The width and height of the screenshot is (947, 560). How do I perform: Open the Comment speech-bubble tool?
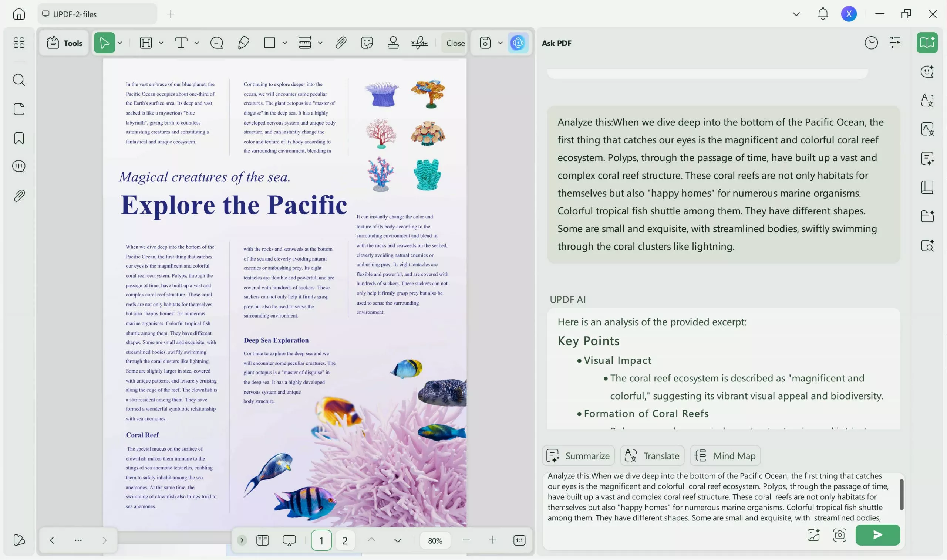tap(216, 43)
